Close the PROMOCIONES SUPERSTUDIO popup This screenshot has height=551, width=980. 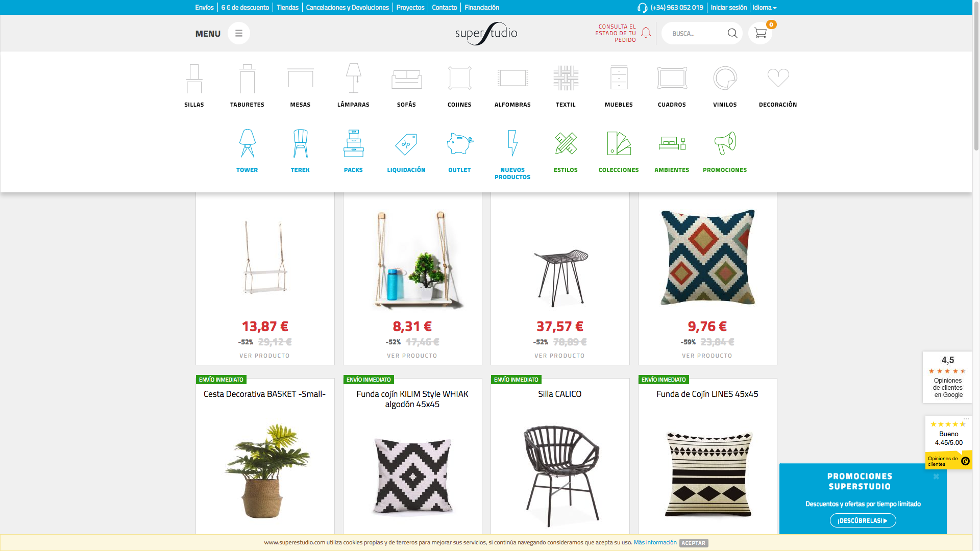point(936,477)
